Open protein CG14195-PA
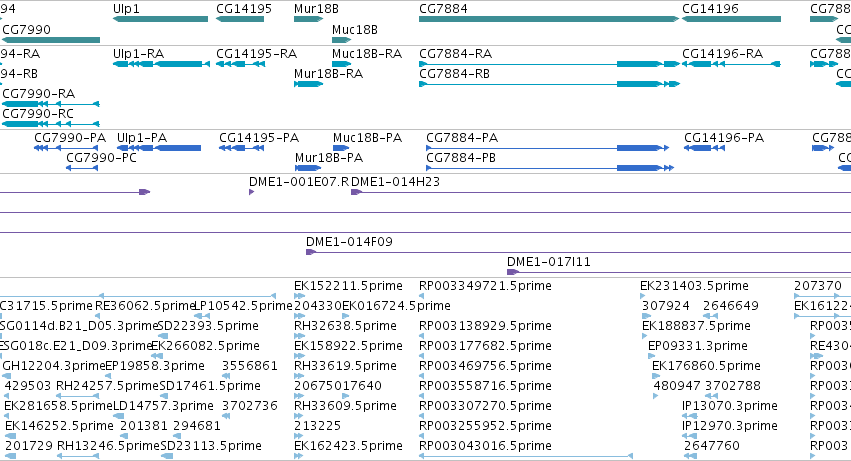This screenshot has height=461, width=851. tap(259, 138)
